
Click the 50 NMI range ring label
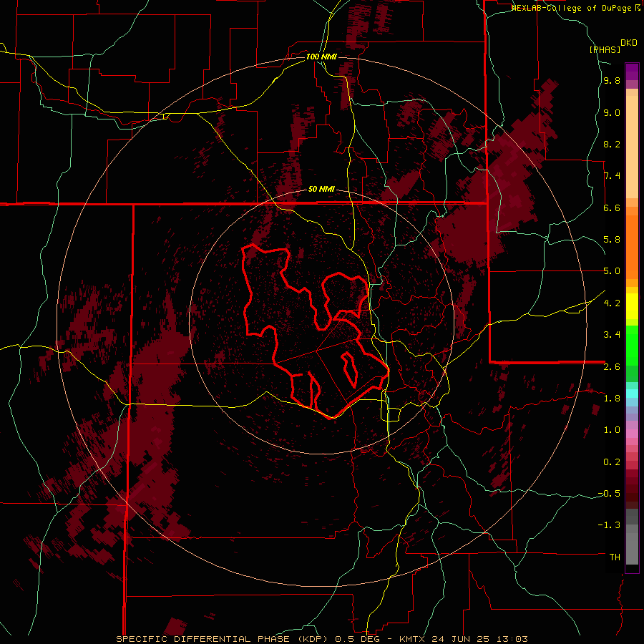[321, 190]
